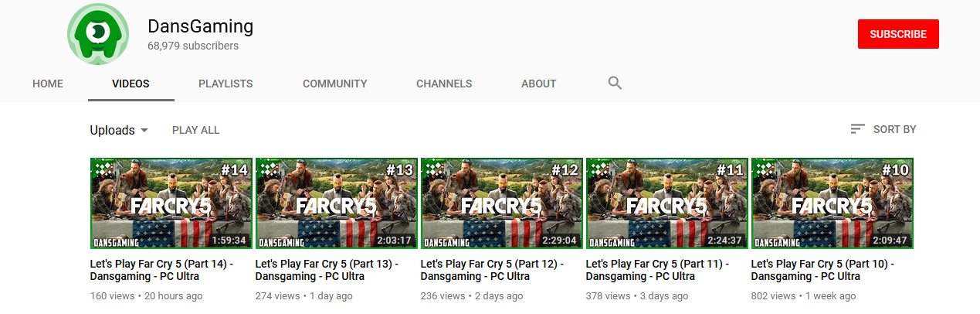Open Far Cry 5 #13 video thumbnail
Screen dimensions: 980x314
click(x=337, y=203)
